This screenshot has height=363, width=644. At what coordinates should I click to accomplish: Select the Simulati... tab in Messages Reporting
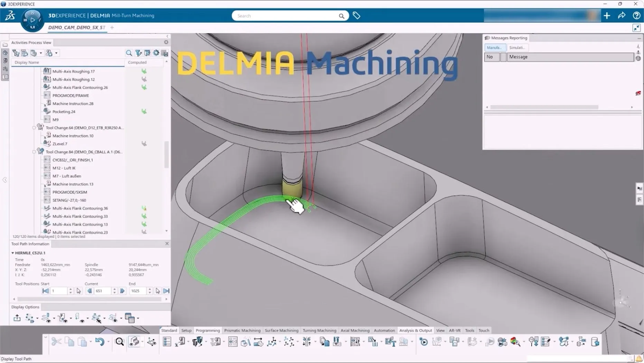pos(517,48)
